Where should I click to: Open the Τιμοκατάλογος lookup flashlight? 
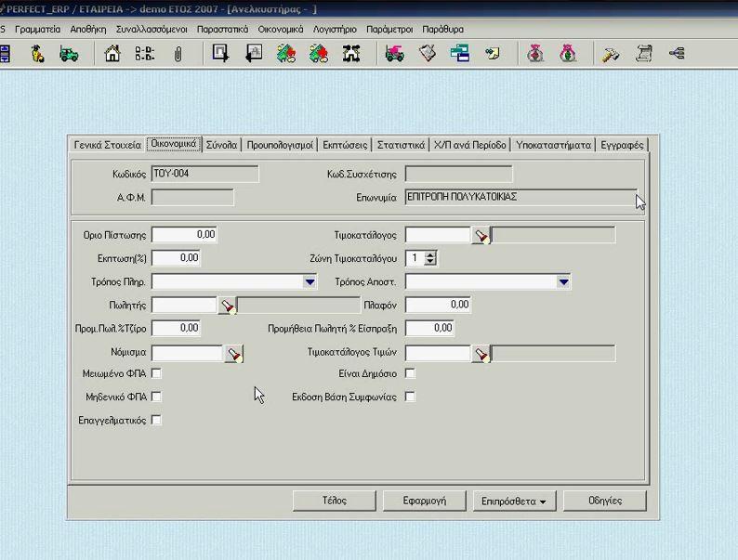tap(481, 235)
